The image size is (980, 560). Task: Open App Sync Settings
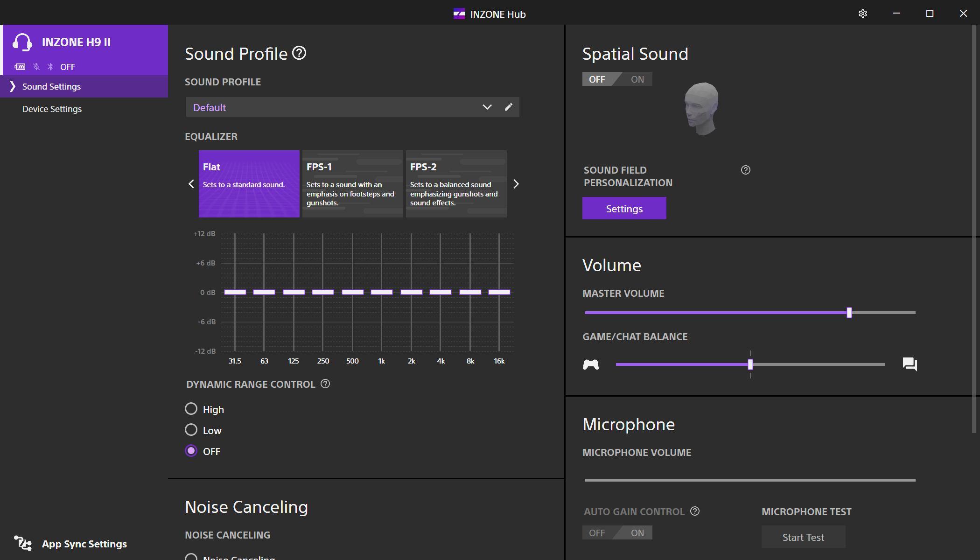[84, 544]
